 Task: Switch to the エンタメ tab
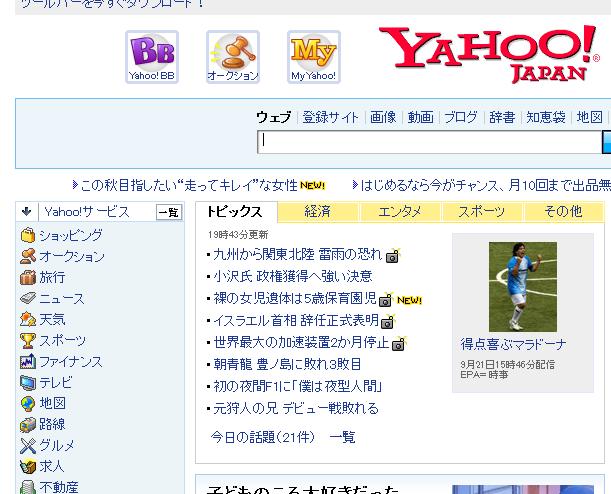[x=400, y=212]
